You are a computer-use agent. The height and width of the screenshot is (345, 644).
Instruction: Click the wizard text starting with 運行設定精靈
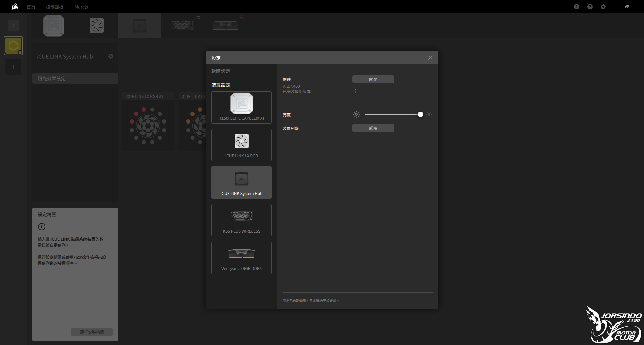point(72,260)
